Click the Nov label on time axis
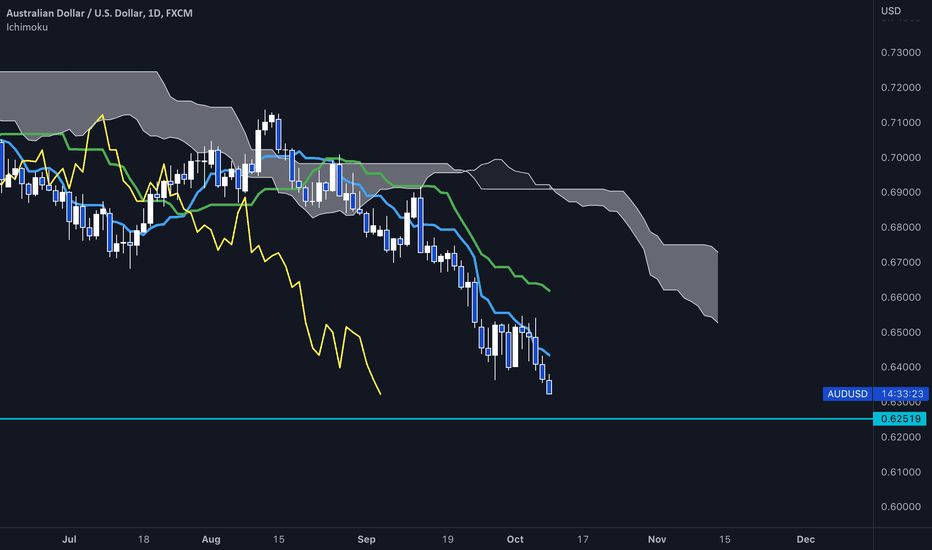Image resolution: width=932 pixels, height=550 pixels. [657, 539]
